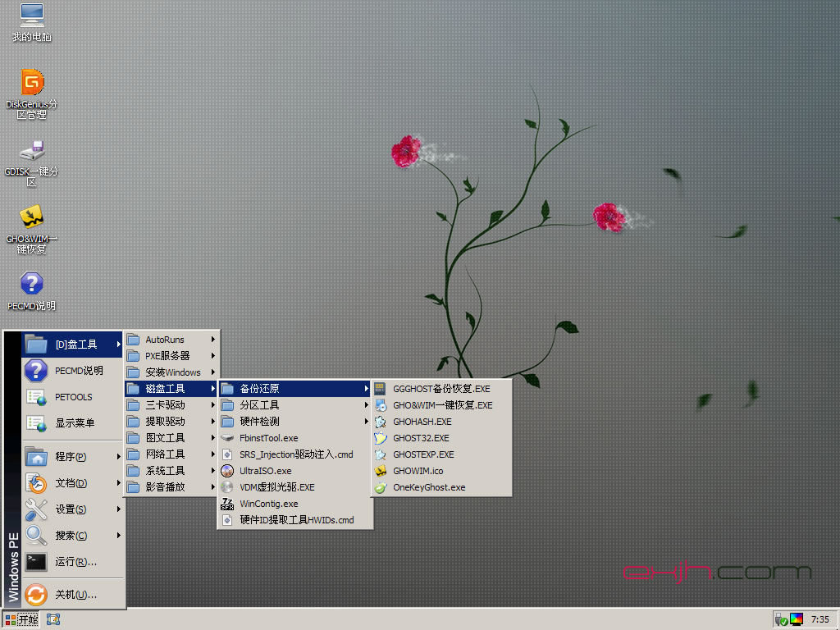840x630 pixels.
Task: Open 运行(R)... run dialog
Action: tap(75, 562)
